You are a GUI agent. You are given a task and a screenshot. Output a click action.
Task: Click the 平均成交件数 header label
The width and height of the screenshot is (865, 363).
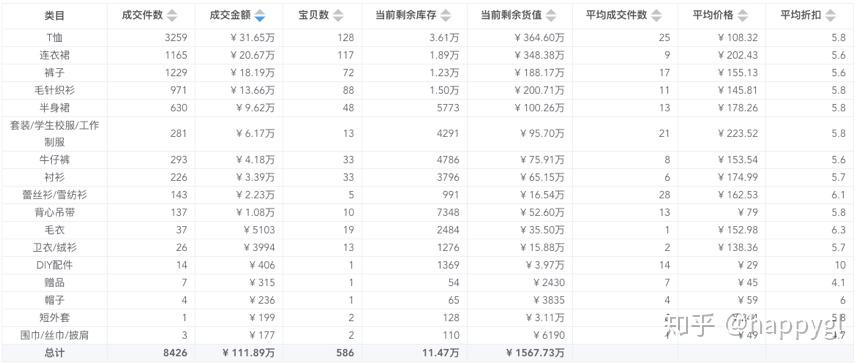click(x=616, y=15)
